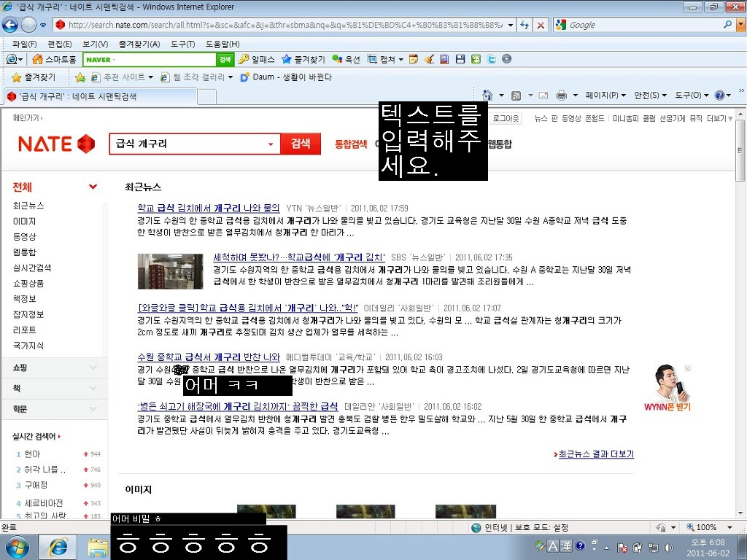Open Windows Explorer folder on taskbar
The image size is (747, 560).
(x=98, y=548)
